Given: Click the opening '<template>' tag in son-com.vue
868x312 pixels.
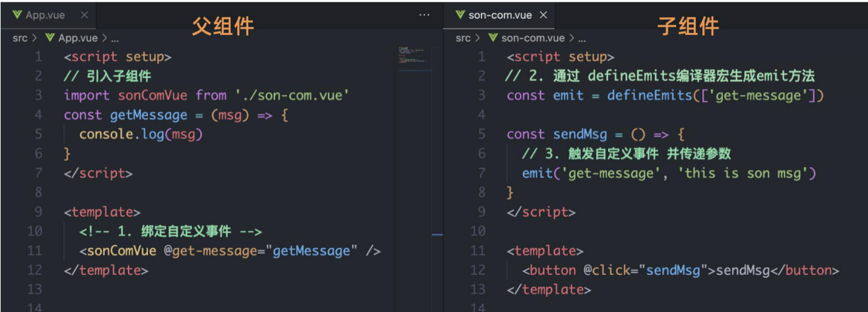Looking at the screenshot, I should tap(545, 251).
